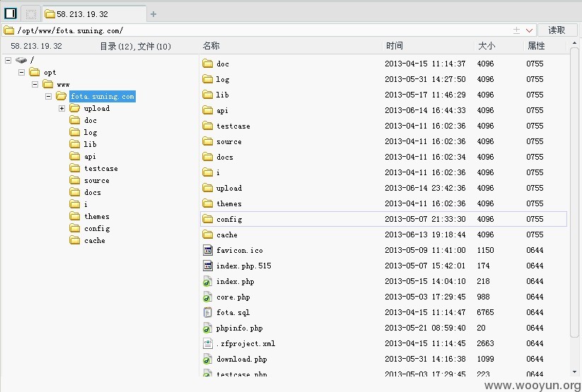Click the scrollbar down arrow
This screenshot has width=582, height=392.
[x=575, y=372]
